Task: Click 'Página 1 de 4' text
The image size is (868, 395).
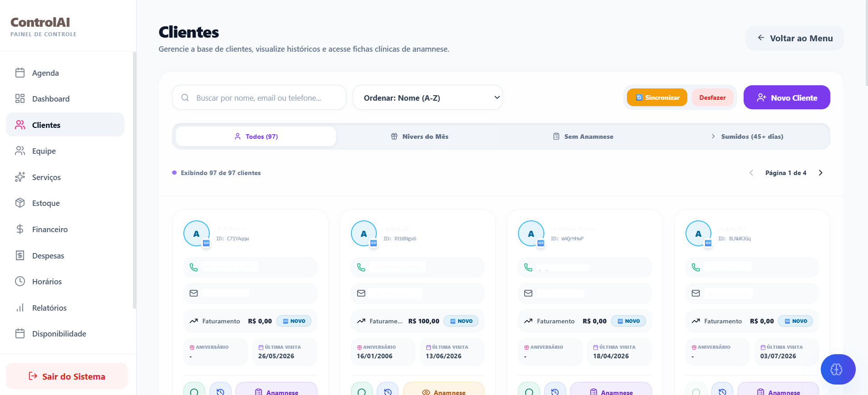Action: [x=786, y=173]
